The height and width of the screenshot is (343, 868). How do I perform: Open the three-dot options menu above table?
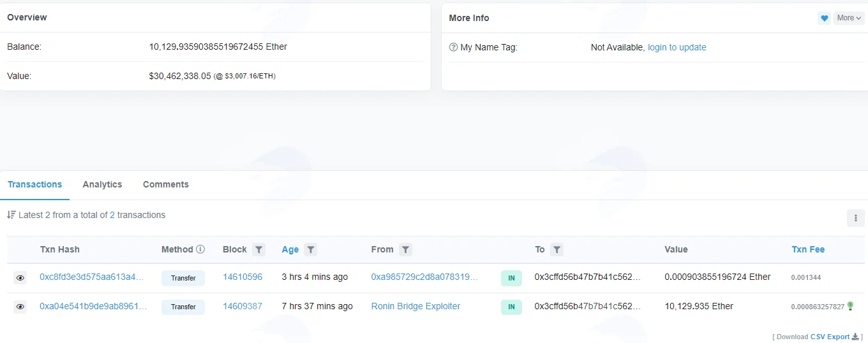pyautogui.click(x=855, y=218)
